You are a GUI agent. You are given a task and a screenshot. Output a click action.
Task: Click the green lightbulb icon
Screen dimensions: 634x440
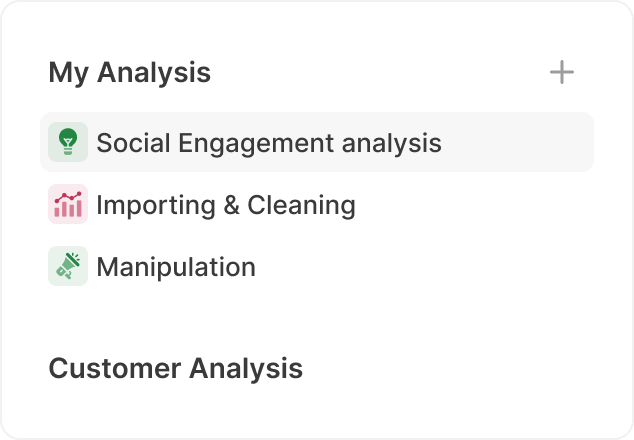[68, 143]
